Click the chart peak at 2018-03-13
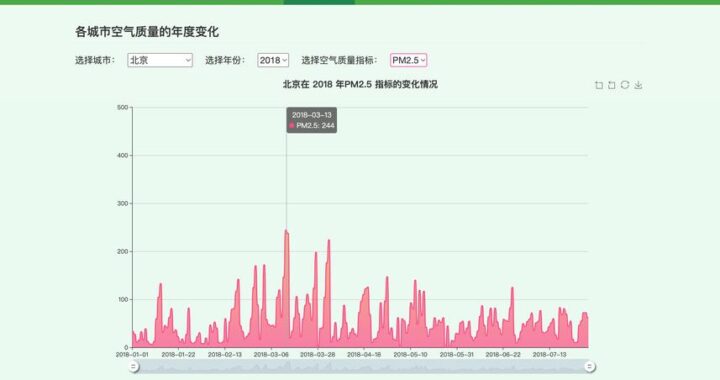 point(286,230)
